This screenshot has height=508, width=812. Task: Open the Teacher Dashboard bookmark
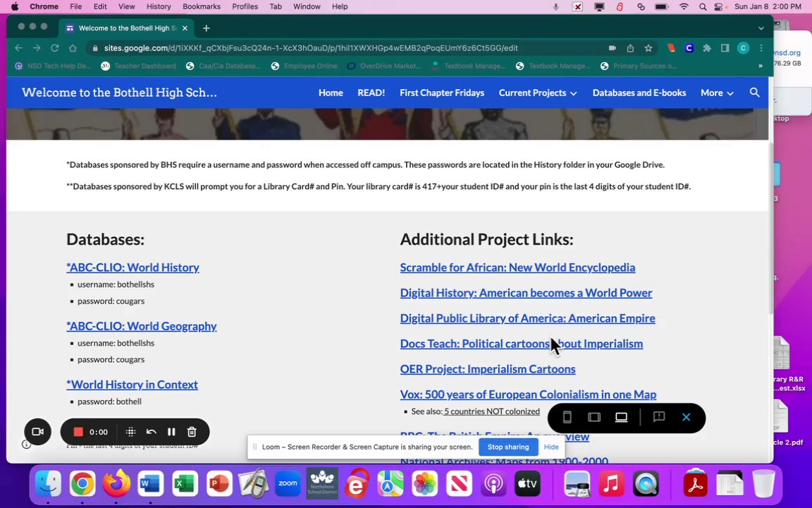[x=138, y=66]
